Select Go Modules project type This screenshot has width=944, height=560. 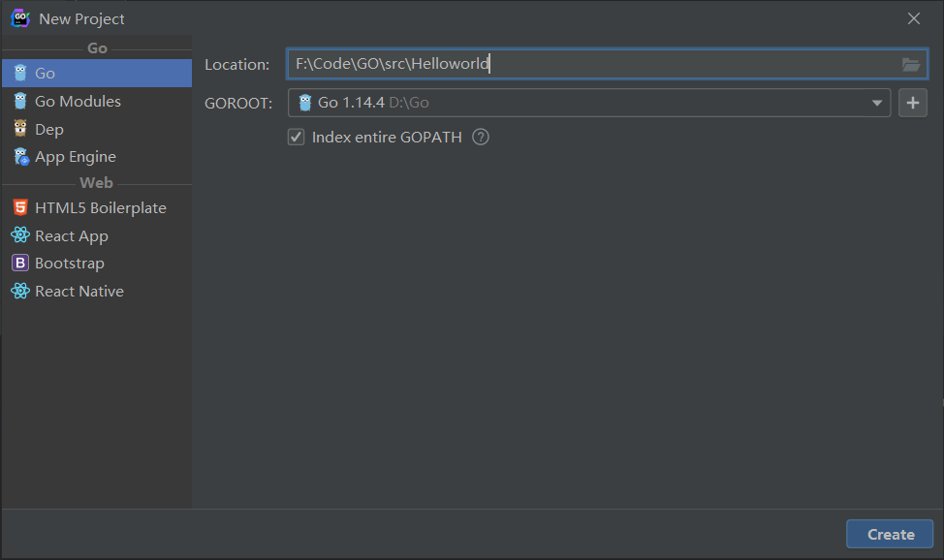click(x=78, y=101)
